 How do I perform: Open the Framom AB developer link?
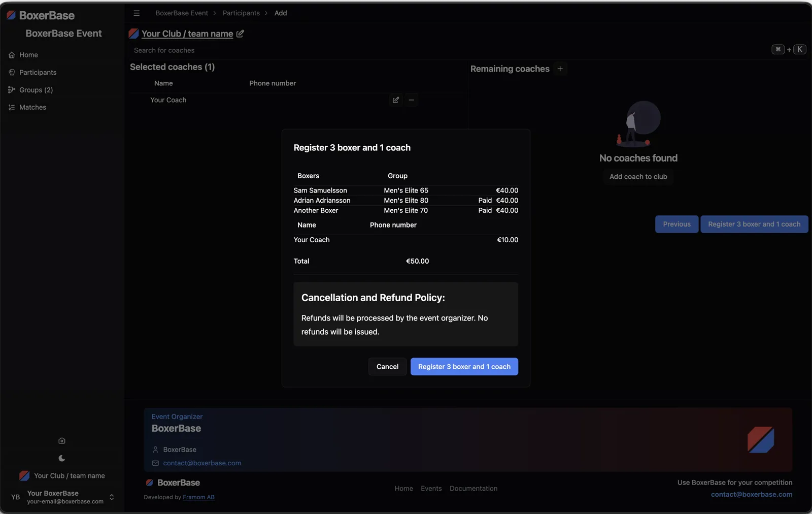[198, 497]
